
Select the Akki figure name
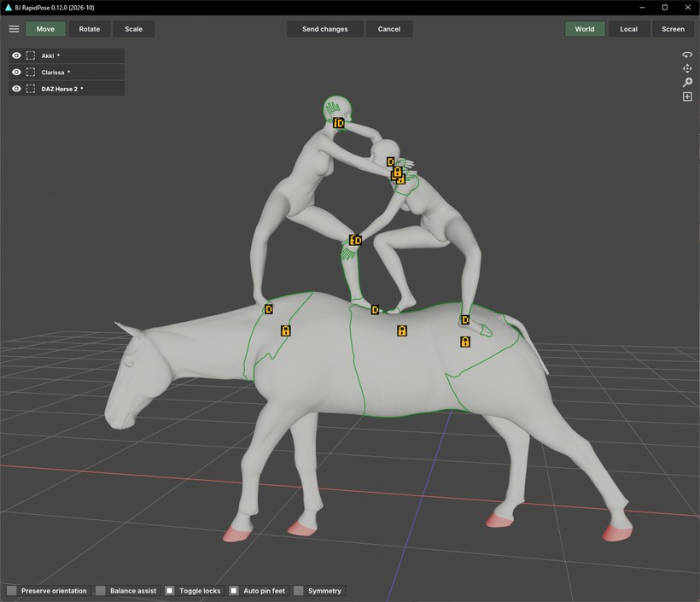tap(48, 56)
